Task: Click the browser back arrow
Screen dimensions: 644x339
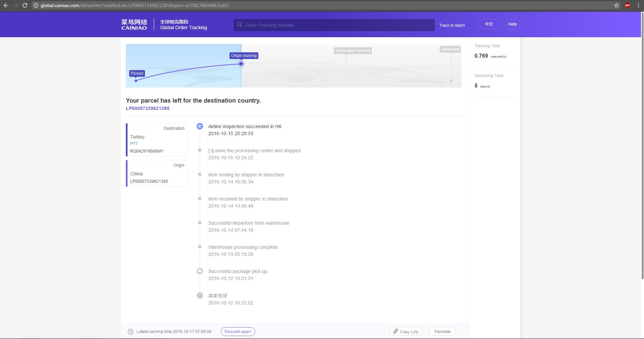Action: pos(6,5)
